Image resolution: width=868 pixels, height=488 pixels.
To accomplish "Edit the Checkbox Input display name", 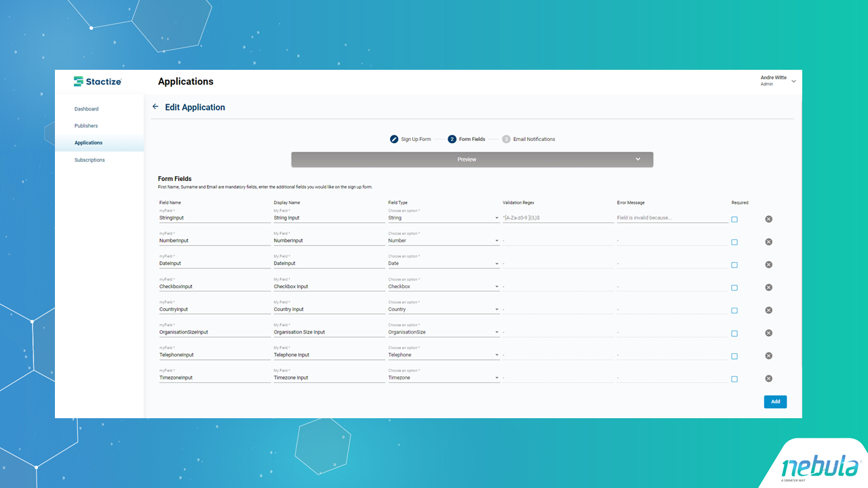I will click(x=329, y=286).
